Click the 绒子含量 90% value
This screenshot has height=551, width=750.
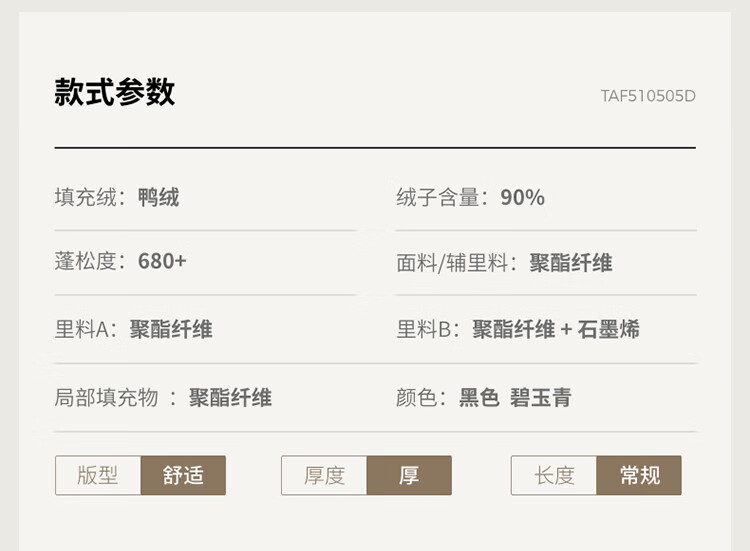522,198
